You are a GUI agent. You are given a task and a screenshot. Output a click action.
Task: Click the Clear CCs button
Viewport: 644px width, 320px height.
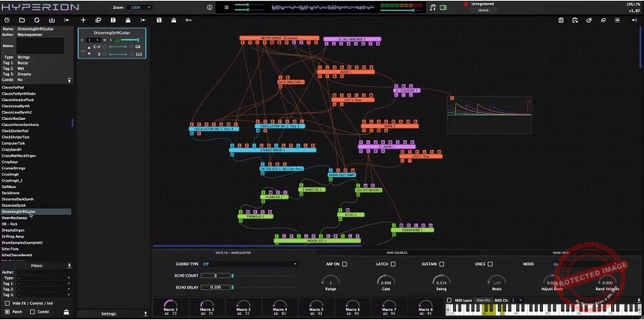(x=484, y=301)
